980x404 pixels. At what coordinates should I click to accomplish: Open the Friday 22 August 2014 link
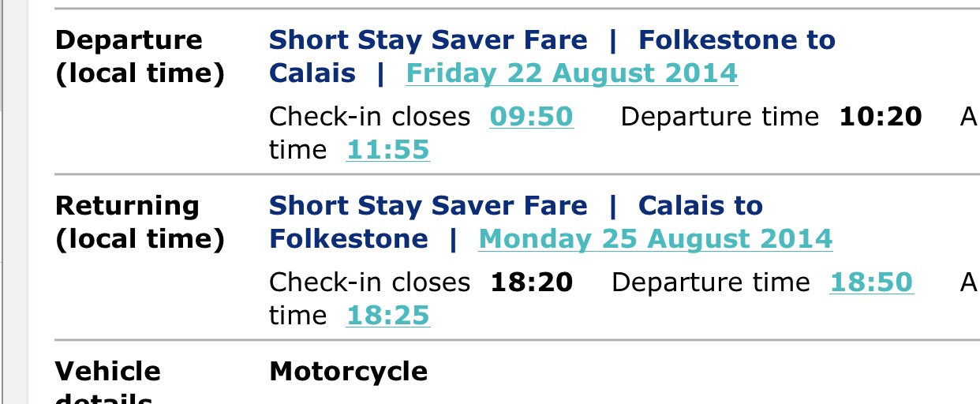pyautogui.click(x=571, y=73)
